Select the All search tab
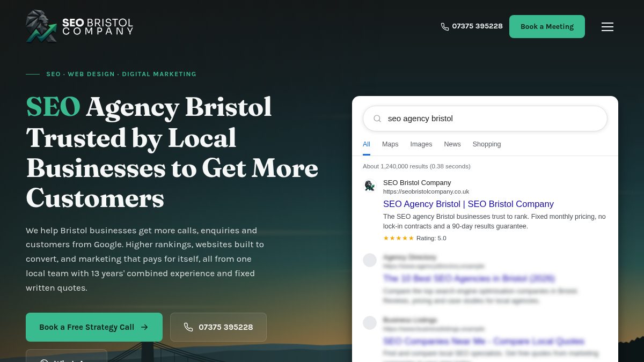 (x=367, y=144)
